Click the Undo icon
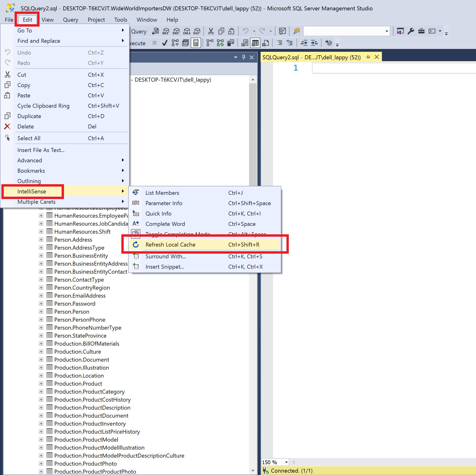This screenshot has width=476, height=475. (x=245, y=31)
